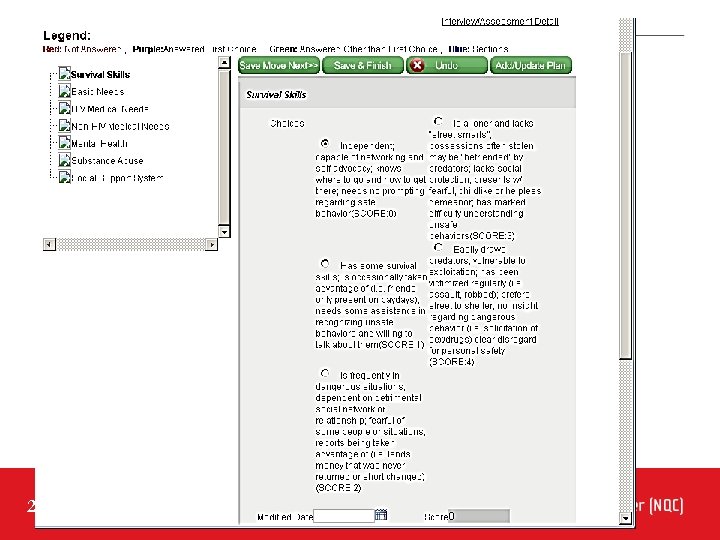720x540 pixels.
Task: Select Substance Abuse in the tree
Action: (x=107, y=161)
